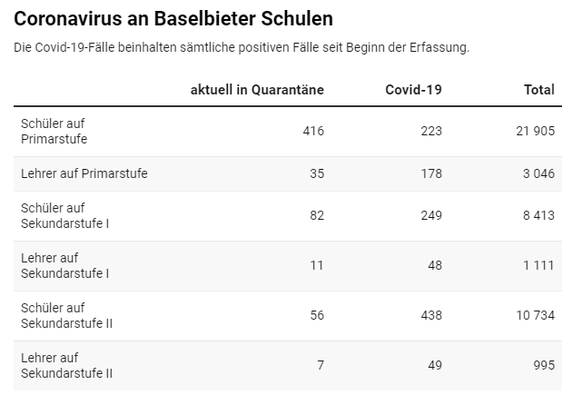Select the 'Schüler auf Sekundarstufe I' row label
The image size is (582, 395).
coord(65,216)
